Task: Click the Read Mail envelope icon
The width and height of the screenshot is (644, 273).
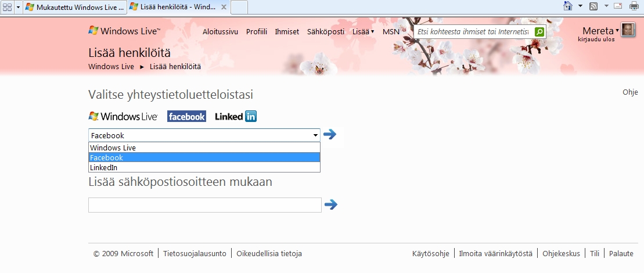Action: (618, 6)
